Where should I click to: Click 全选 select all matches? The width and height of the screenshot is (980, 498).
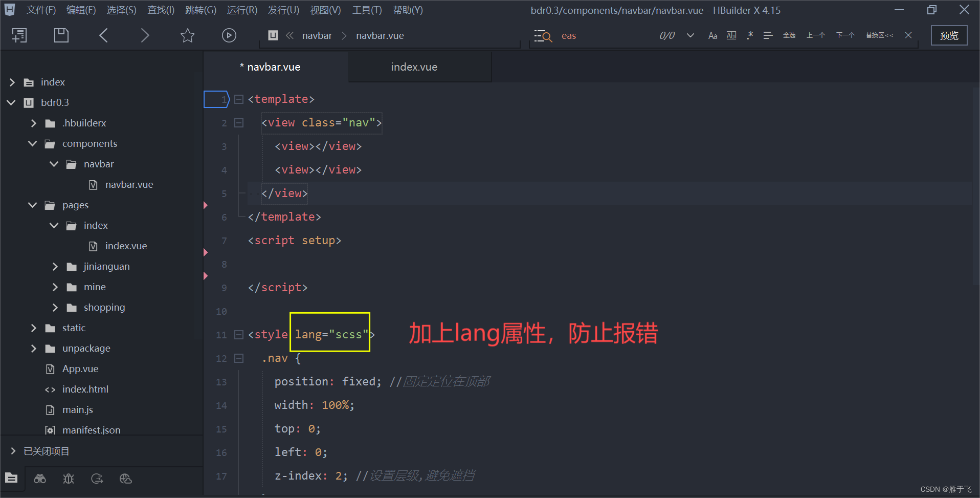click(789, 35)
